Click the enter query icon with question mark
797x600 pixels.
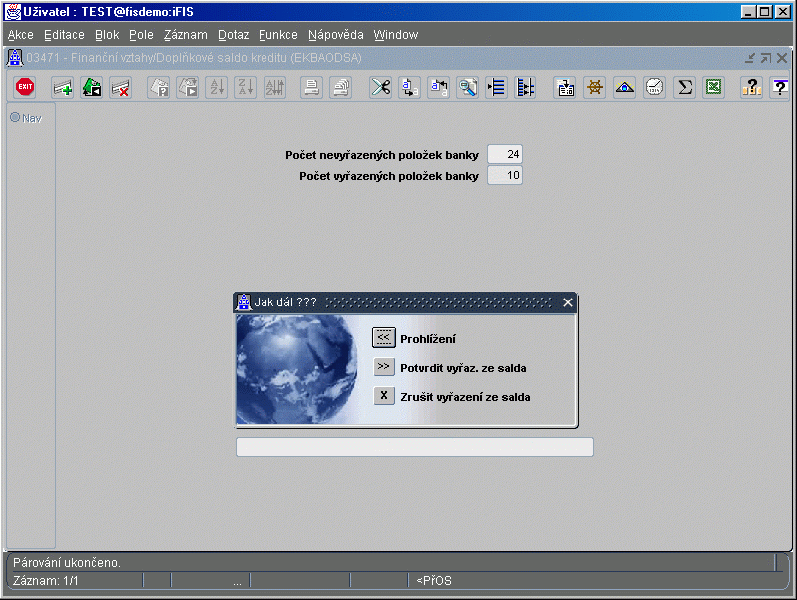(159, 87)
